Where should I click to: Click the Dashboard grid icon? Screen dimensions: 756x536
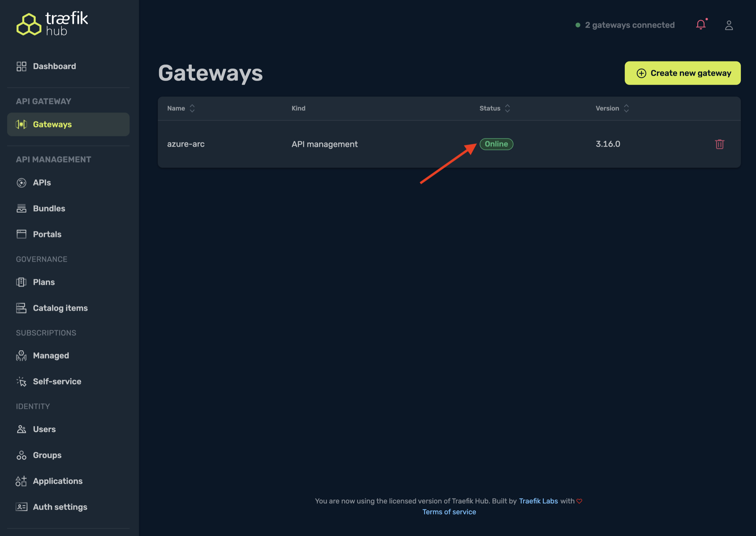click(x=21, y=66)
